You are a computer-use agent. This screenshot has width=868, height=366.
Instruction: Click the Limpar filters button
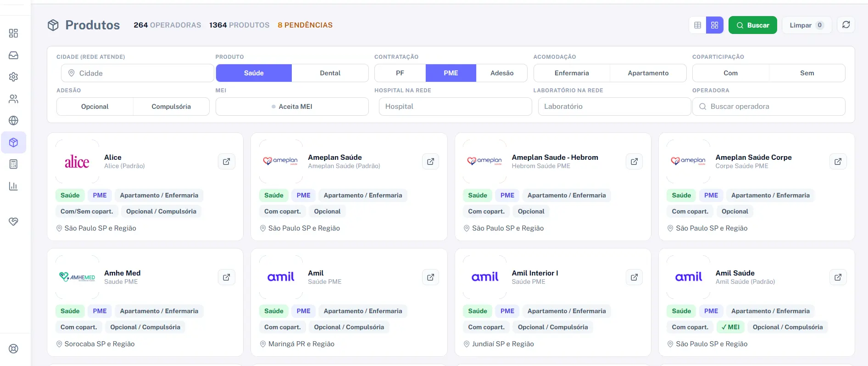(x=807, y=25)
